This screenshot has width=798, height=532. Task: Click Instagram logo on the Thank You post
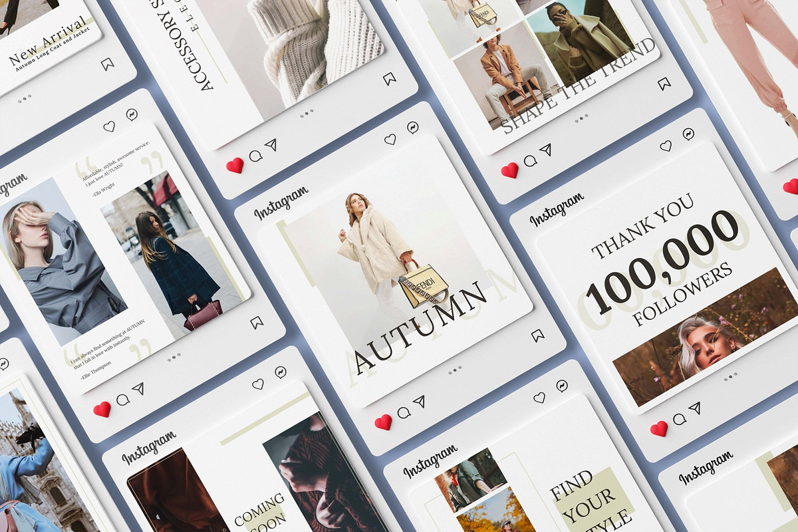(x=557, y=209)
